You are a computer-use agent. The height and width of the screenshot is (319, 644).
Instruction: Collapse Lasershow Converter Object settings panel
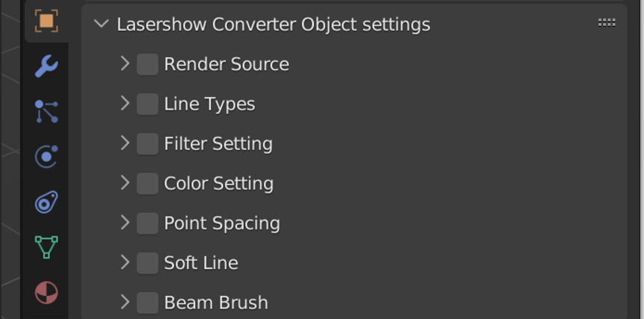click(101, 24)
